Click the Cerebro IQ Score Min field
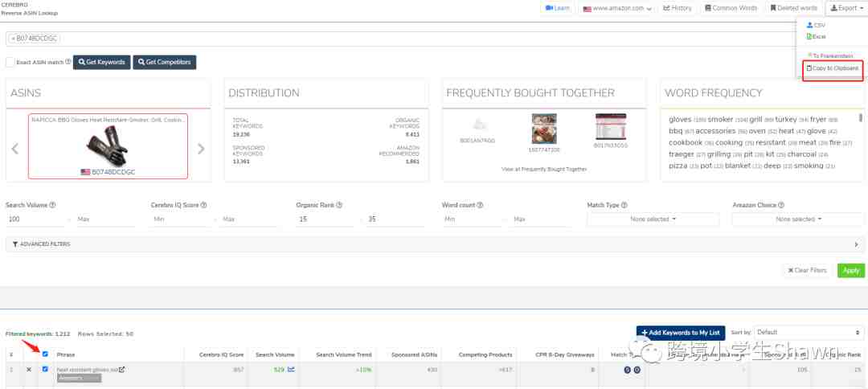Screen dimensions: 868x389 pos(181,219)
